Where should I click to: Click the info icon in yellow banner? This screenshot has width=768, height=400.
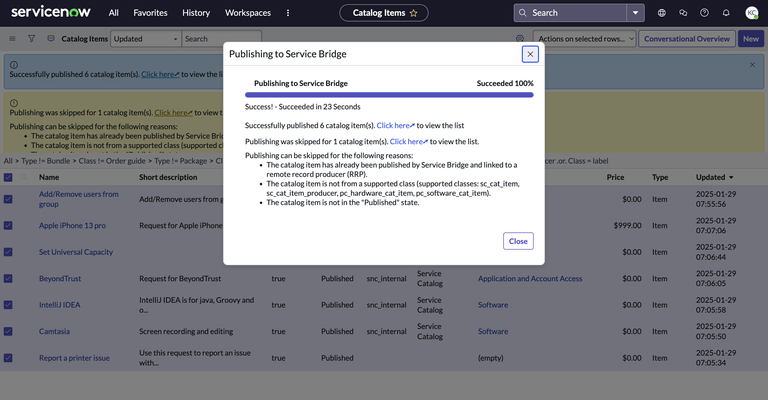[14, 103]
